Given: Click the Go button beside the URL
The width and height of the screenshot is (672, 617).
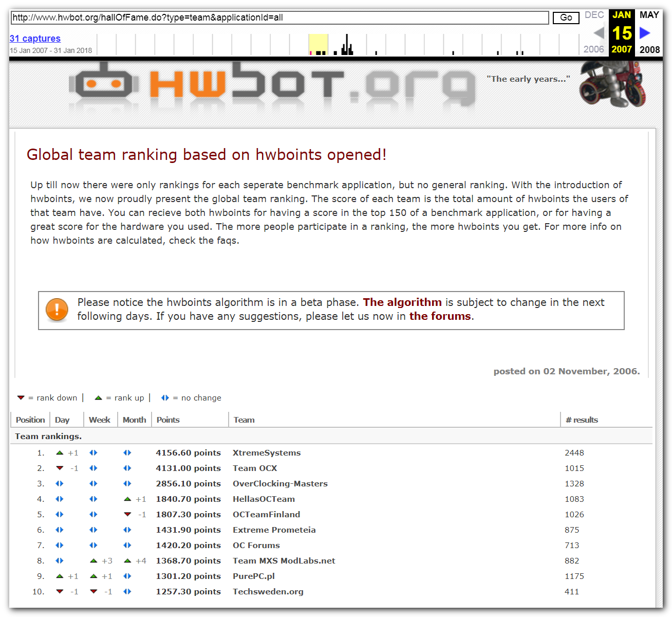Looking at the screenshot, I should point(566,17).
